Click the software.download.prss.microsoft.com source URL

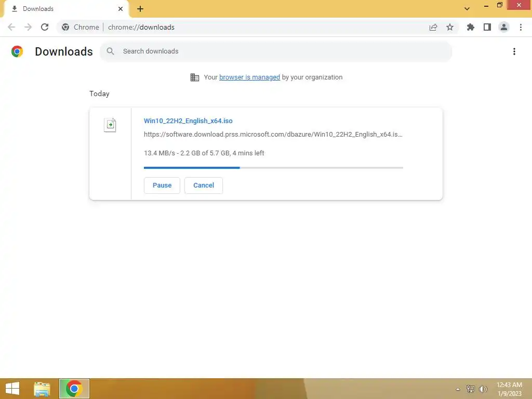tap(273, 135)
